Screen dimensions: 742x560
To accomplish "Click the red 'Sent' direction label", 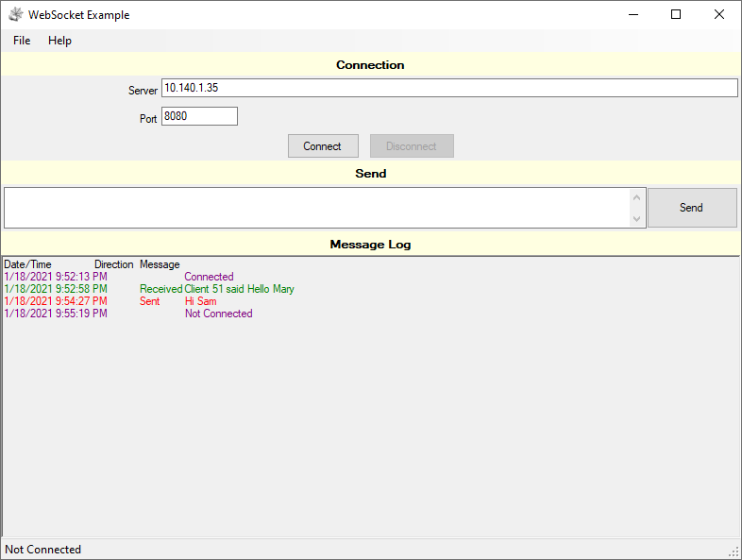I will coord(149,301).
